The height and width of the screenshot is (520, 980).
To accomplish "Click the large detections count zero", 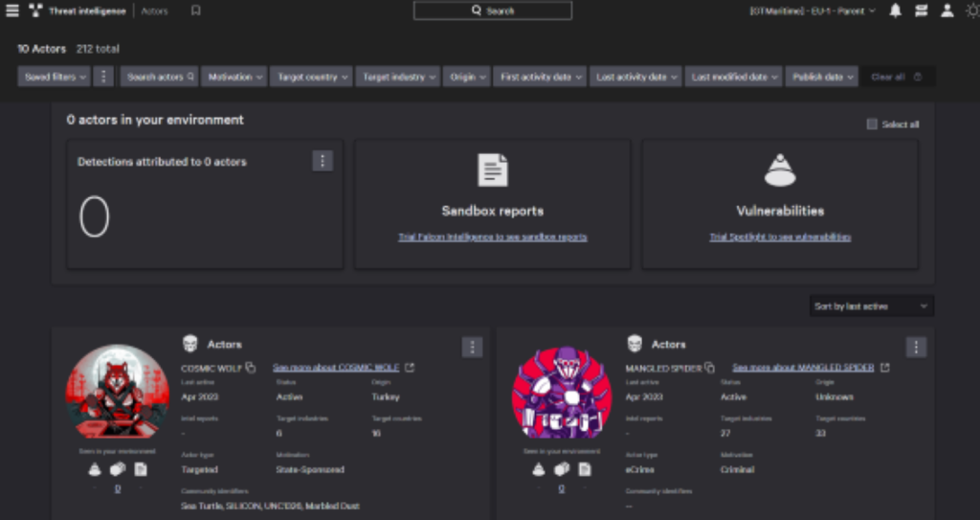I will tap(95, 216).
